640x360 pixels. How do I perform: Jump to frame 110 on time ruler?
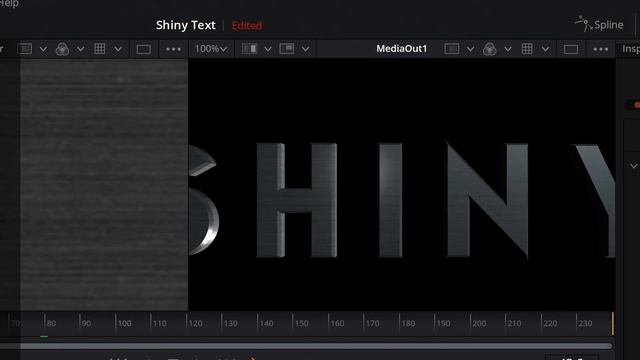159,323
